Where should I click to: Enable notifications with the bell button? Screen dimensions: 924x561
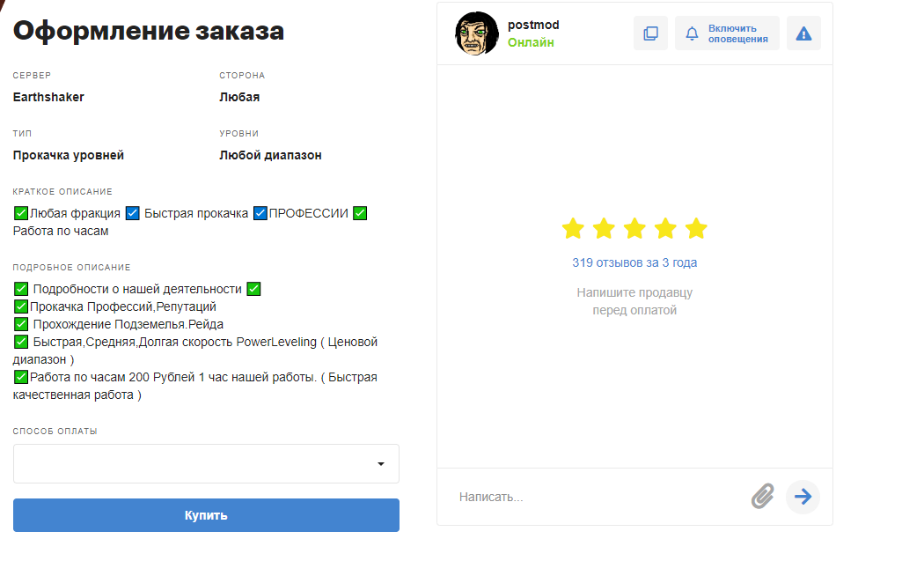pos(727,33)
